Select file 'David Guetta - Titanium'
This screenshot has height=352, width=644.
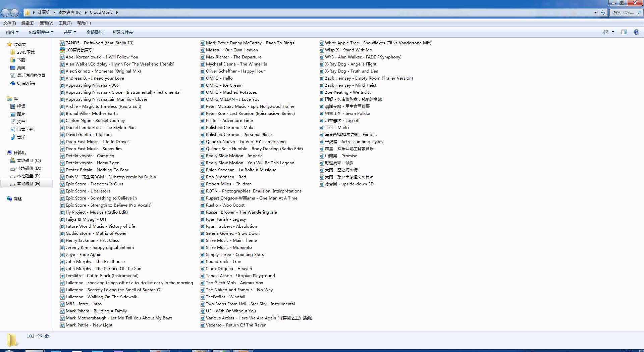[89, 135]
